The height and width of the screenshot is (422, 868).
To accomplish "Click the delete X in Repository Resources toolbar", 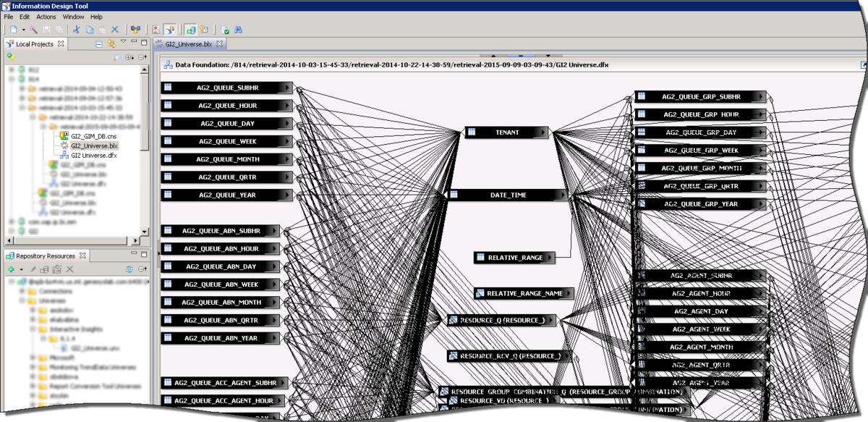I will tap(70, 269).
